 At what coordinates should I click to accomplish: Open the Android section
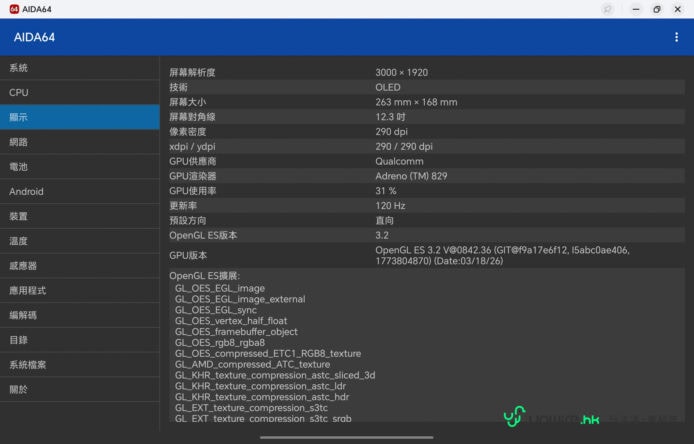pos(80,192)
